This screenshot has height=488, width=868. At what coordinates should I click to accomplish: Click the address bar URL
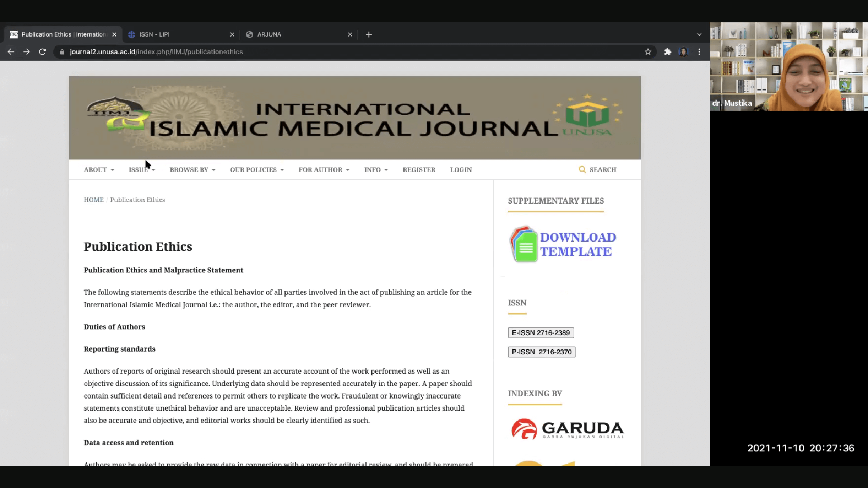pyautogui.click(x=156, y=52)
